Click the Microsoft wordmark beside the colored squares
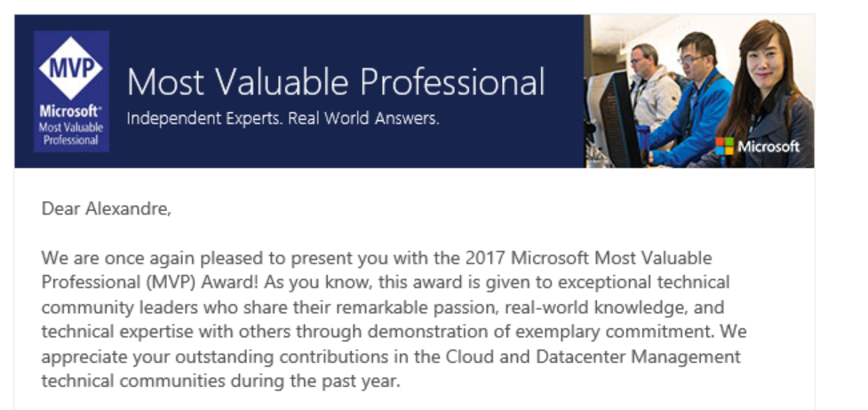Screen dimensions: 868x410 (768, 147)
